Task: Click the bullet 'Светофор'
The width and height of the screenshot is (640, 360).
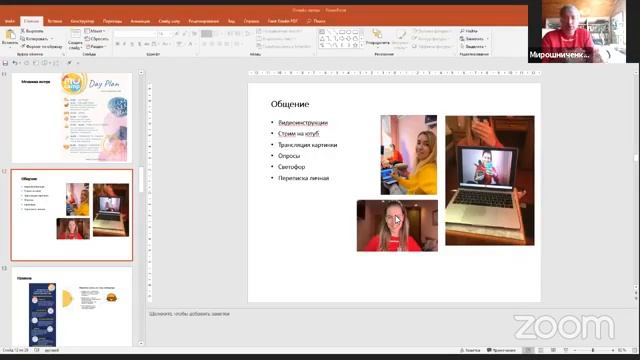Action: click(x=291, y=167)
